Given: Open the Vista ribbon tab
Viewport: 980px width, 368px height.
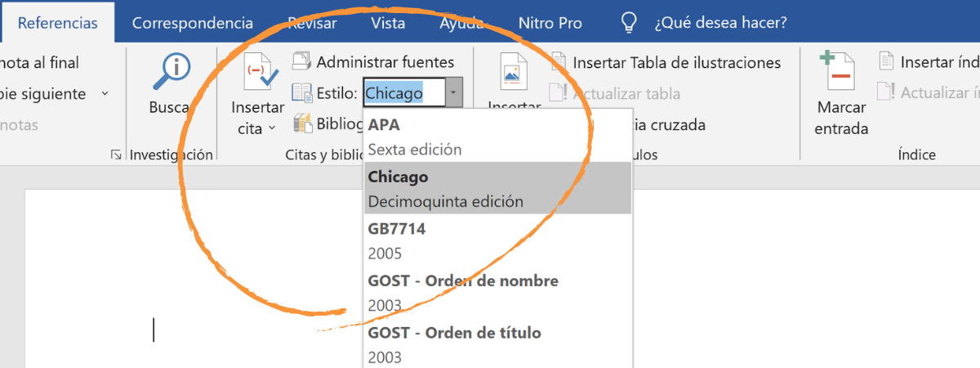Looking at the screenshot, I should pyautogui.click(x=388, y=23).
